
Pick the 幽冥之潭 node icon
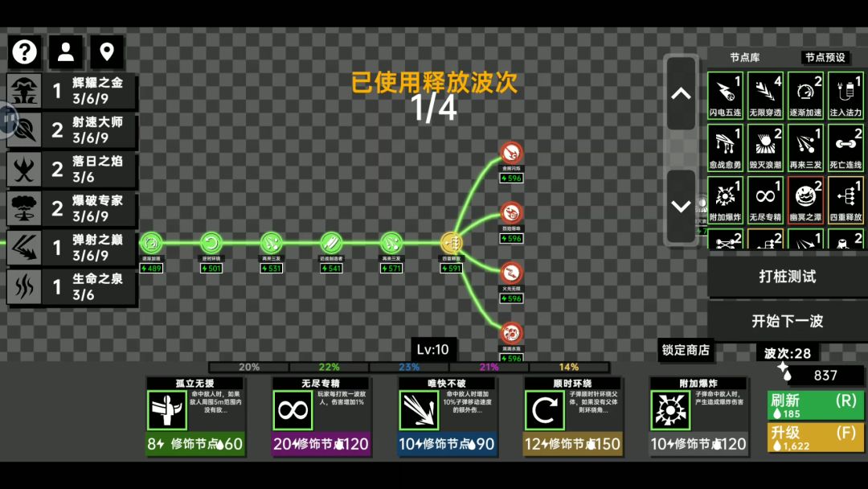[x=805, y=200]
